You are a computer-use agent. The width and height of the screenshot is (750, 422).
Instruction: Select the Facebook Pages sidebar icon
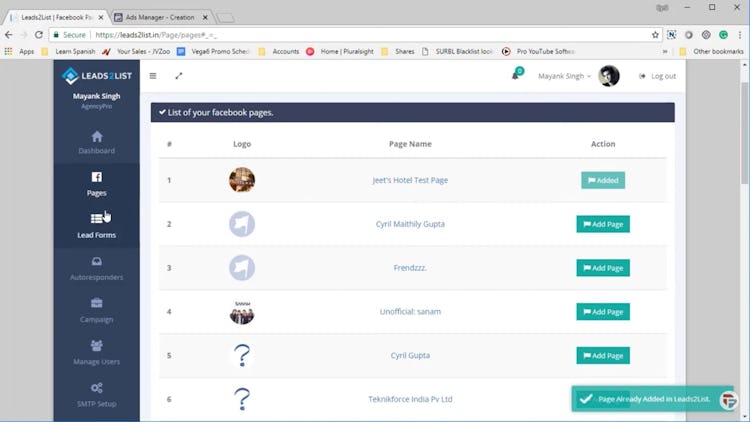97,177
